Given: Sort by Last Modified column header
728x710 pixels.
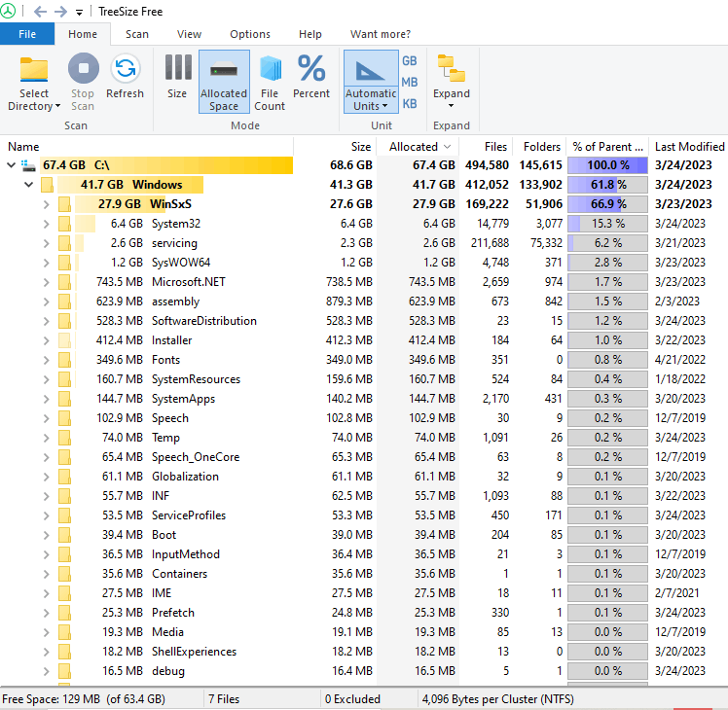Looking at the screenshot, I should point(689,147).
